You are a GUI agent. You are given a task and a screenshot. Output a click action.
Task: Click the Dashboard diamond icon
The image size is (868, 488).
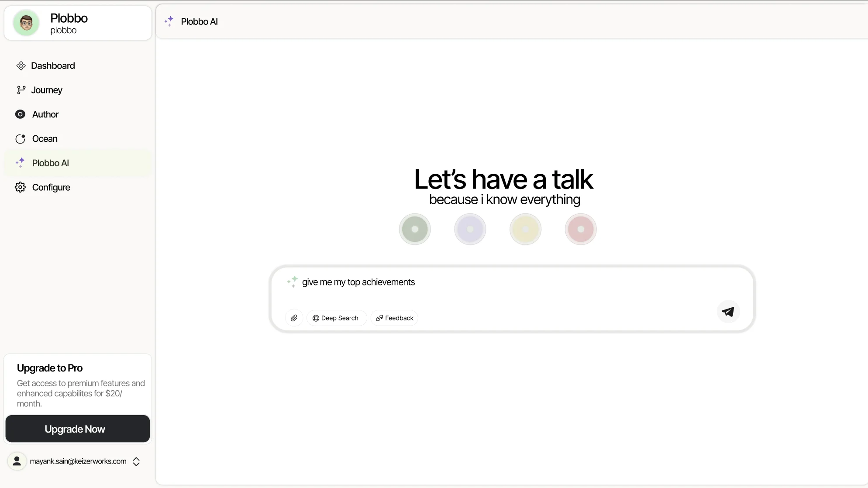point(21,66)
